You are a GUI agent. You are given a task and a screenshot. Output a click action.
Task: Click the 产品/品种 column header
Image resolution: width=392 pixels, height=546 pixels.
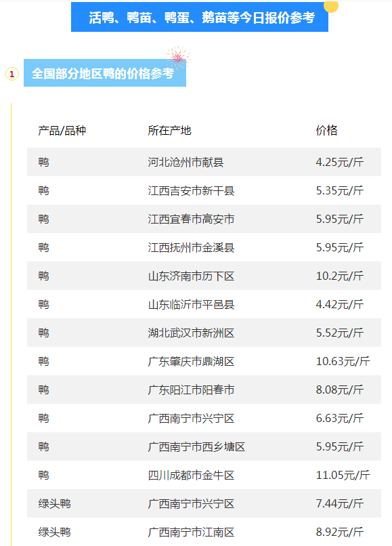(x=62, y=131)
